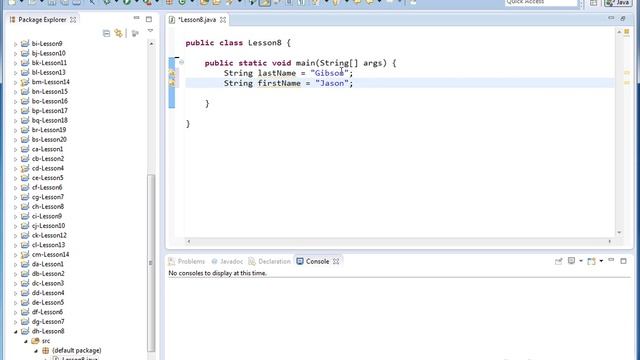The image size is (640, 360).
Task: Click the bp-Lesson17 project folder icon
Action: (25, 111)
